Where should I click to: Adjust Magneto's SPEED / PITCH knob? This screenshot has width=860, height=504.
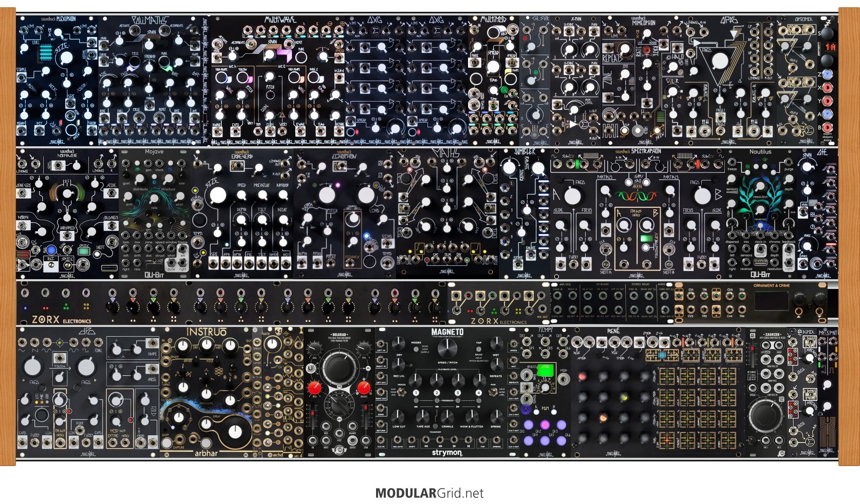[x=447, y=349]
